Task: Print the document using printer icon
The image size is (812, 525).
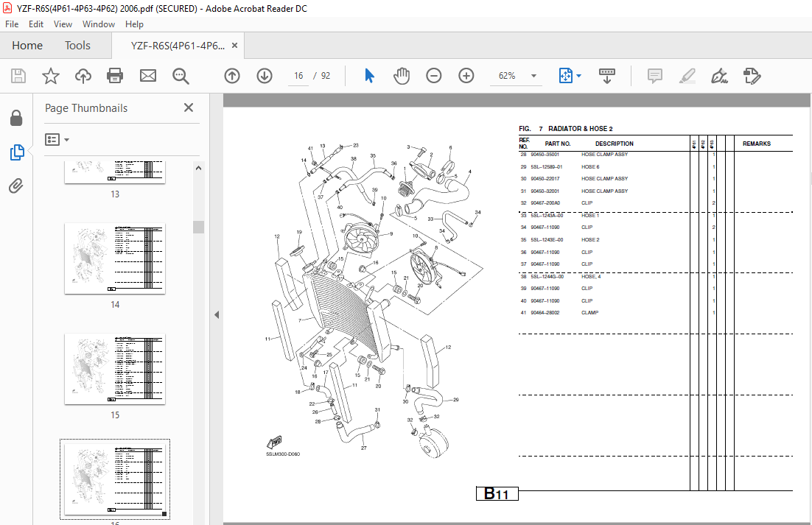Action: (115, 76)
